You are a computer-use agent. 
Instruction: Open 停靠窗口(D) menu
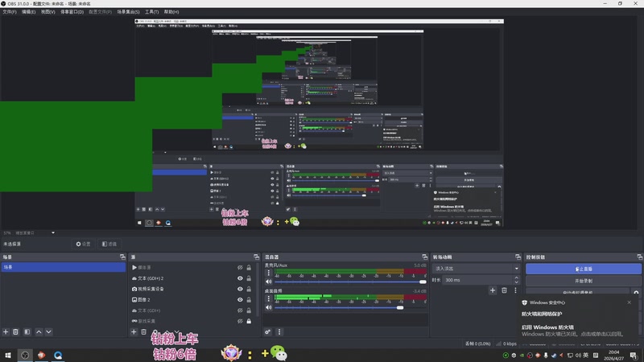[72, 12]
